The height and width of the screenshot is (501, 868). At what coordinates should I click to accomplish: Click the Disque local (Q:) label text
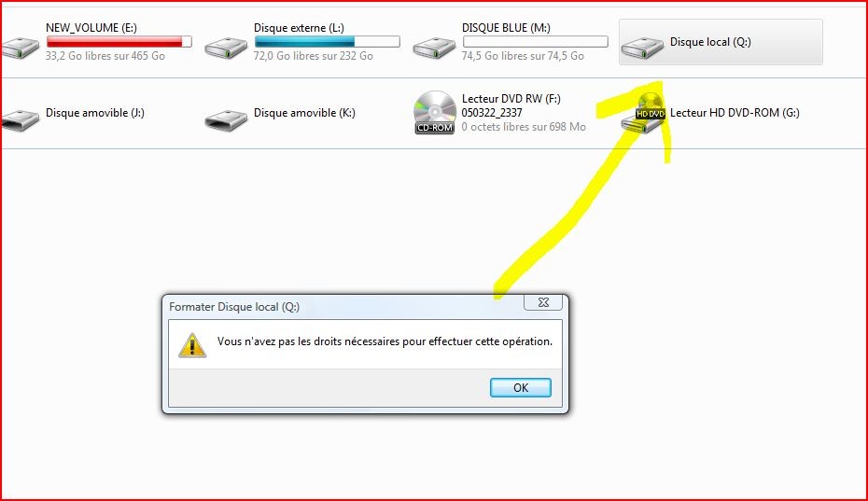710,42
